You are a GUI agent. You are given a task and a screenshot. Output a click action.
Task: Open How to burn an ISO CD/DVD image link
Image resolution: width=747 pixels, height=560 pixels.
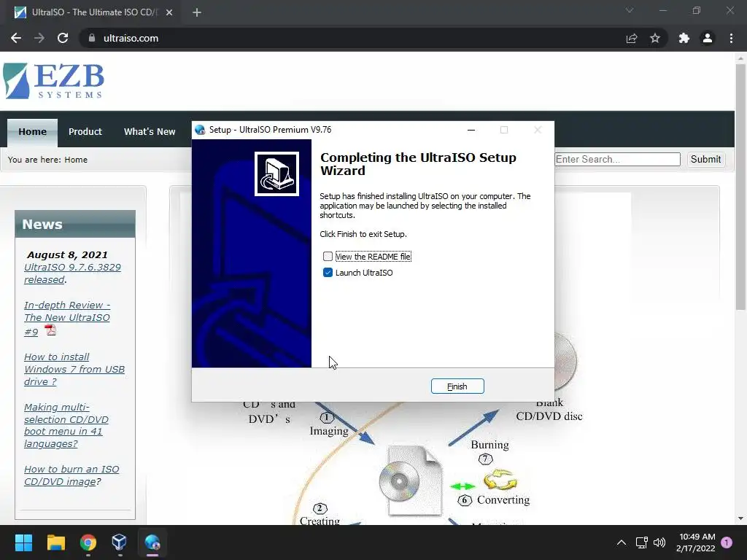coord(71,475)
